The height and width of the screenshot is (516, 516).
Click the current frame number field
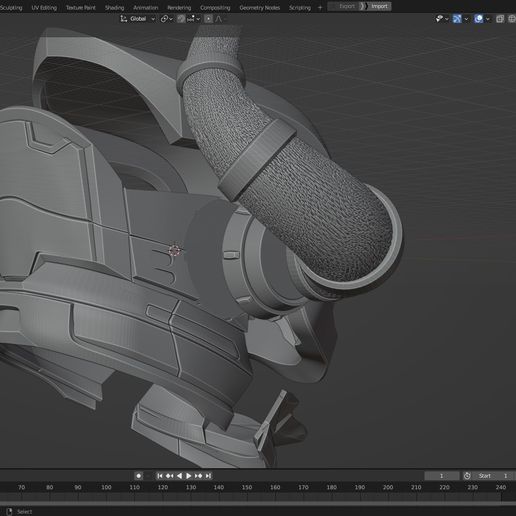442,476
